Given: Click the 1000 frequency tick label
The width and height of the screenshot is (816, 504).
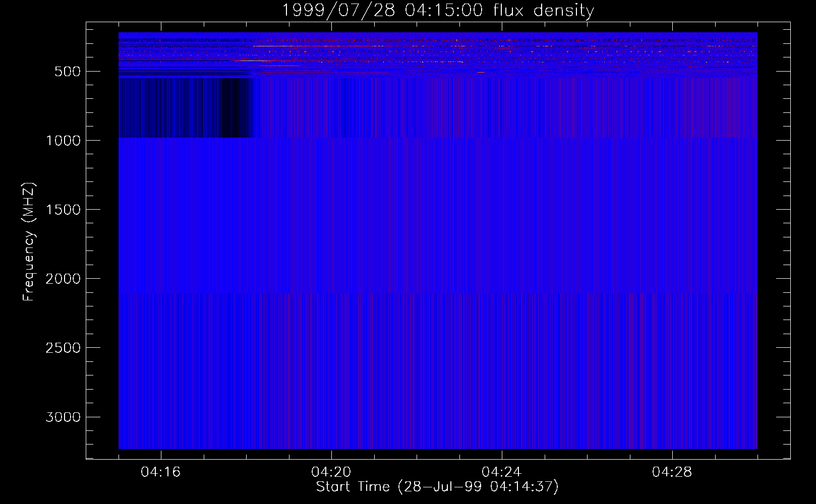Looking at the screenshot, I should (x=63, y=141).
